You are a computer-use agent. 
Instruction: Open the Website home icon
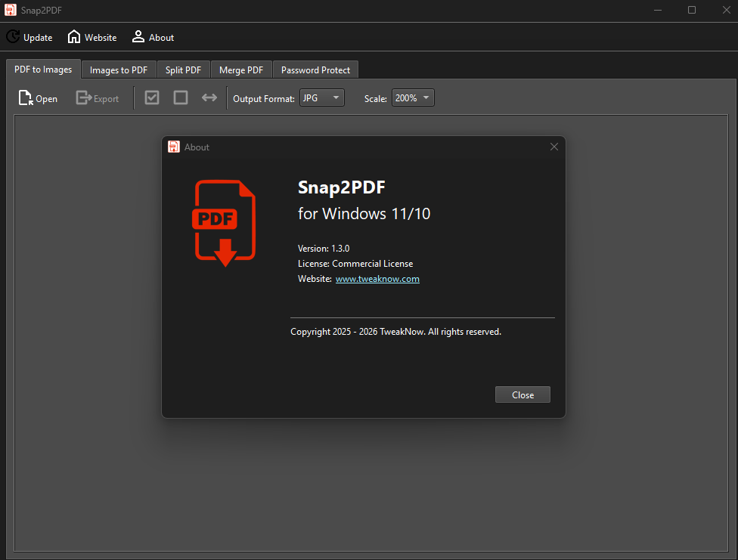[x=74, y=37]
